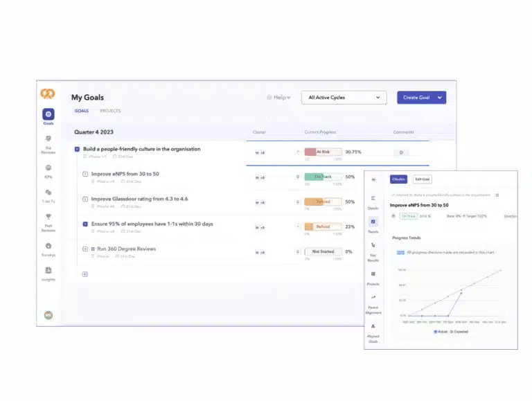
Task: Click the check-in icon before the Not Started bar
Action: [298, 251]
